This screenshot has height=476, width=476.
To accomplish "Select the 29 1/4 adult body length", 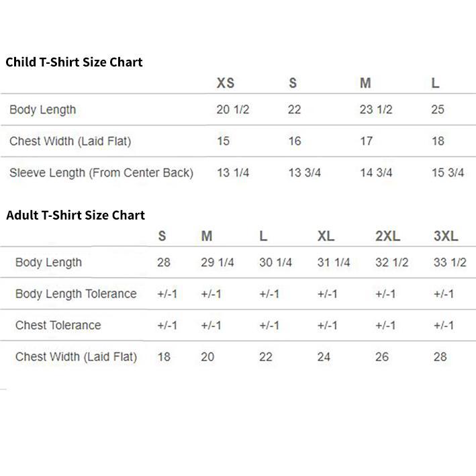I will [x=218, y=263].
